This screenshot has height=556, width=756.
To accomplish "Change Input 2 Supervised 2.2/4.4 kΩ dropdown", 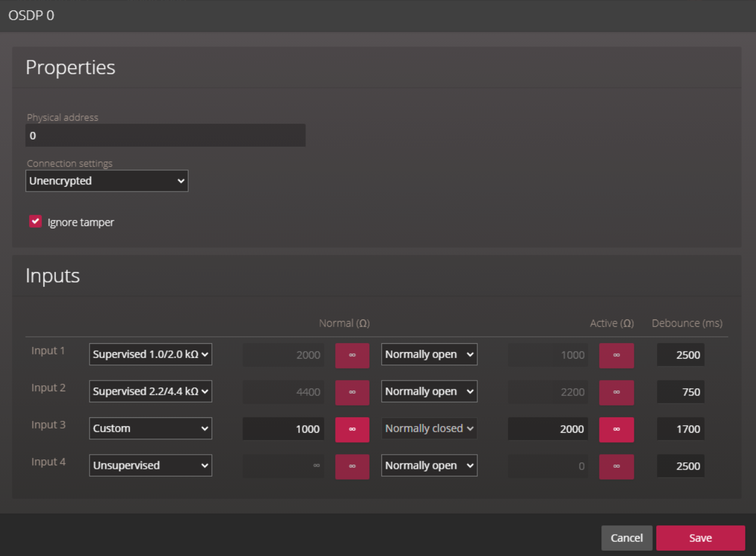I will click(x=150, y=391).
